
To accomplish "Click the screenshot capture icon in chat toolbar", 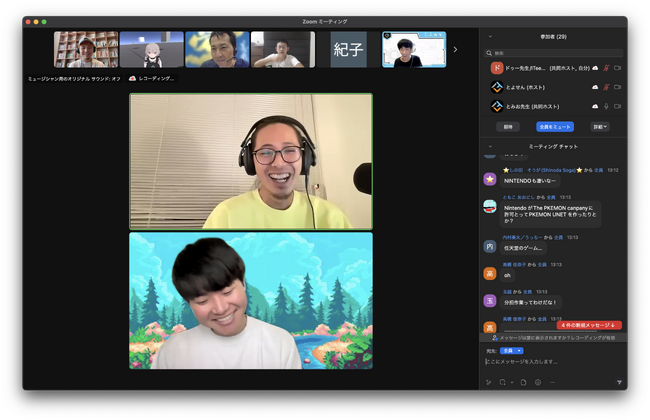I will pyautogui.click(x=502, y=383).
